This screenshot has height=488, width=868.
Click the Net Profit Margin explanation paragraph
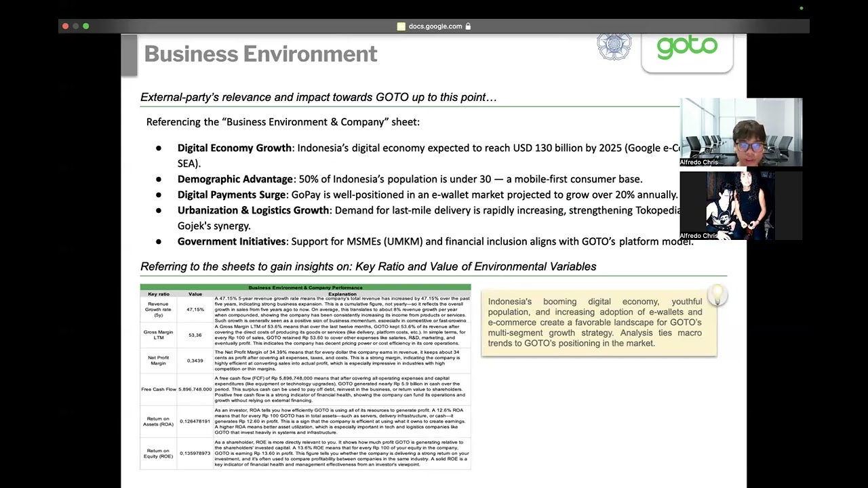[x=342, y=361]
